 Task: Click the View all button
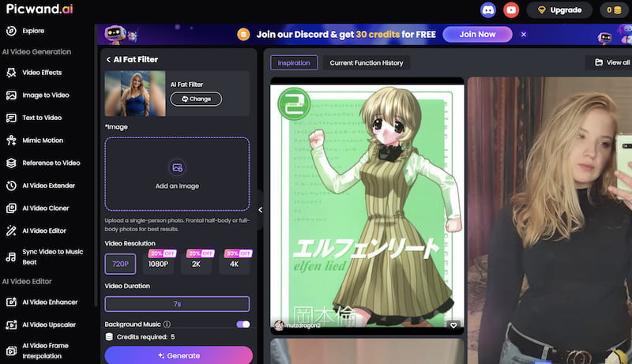click(611, 62)
